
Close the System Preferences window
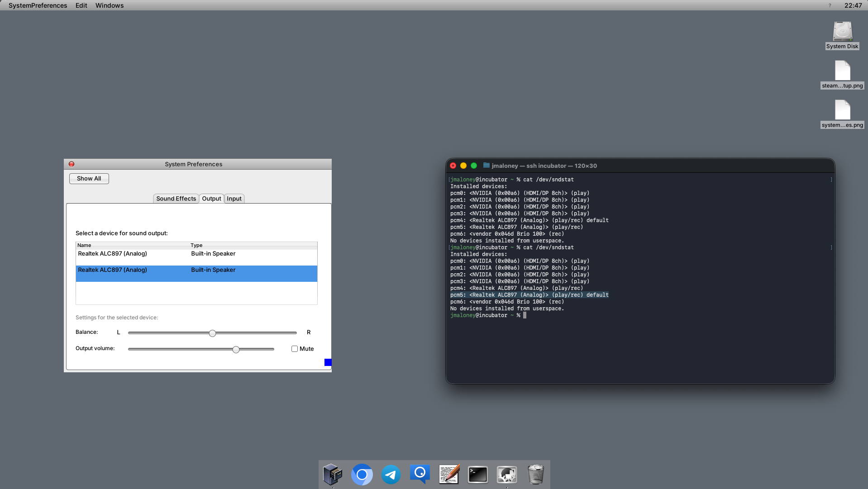tap(72, 164)
